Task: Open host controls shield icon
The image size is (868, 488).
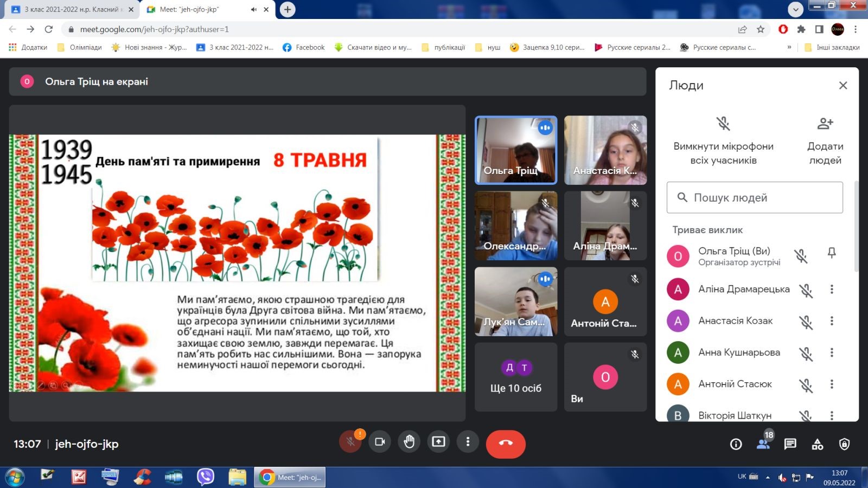Action: click(844, 444)
